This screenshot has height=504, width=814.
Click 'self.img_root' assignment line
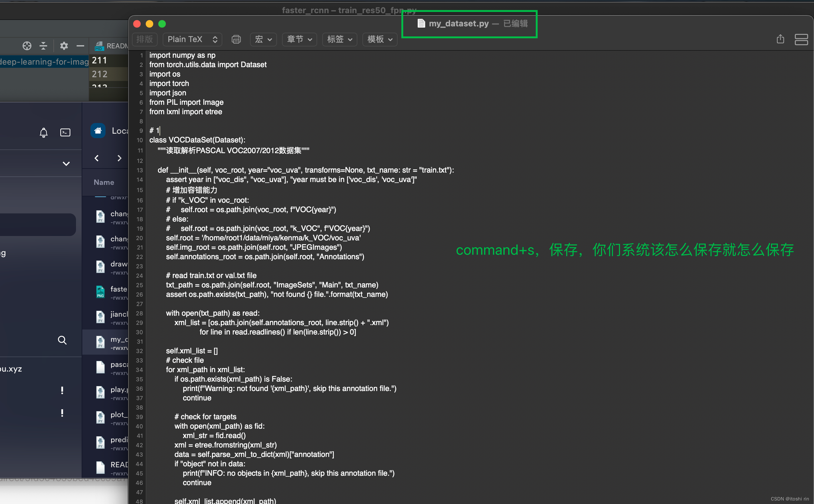point(254,247)
